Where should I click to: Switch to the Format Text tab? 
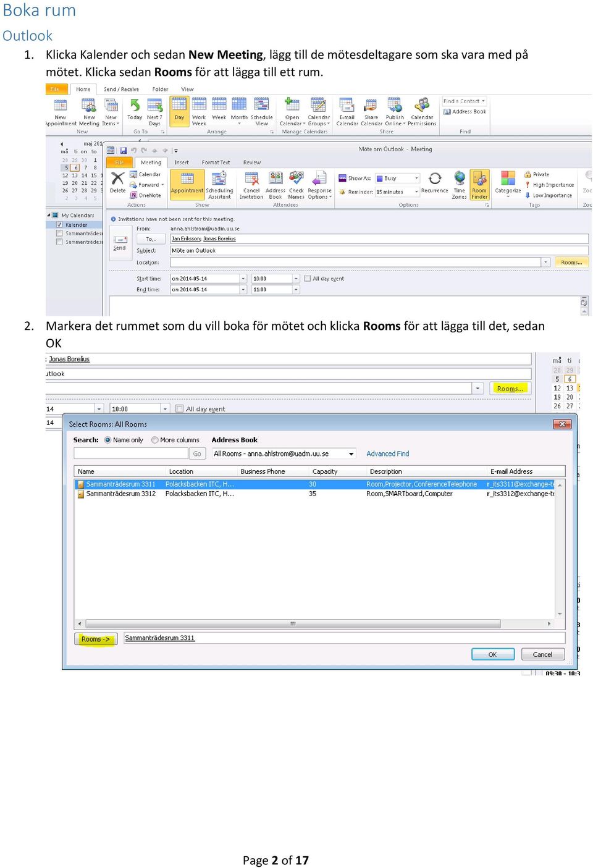coord(216,162)
